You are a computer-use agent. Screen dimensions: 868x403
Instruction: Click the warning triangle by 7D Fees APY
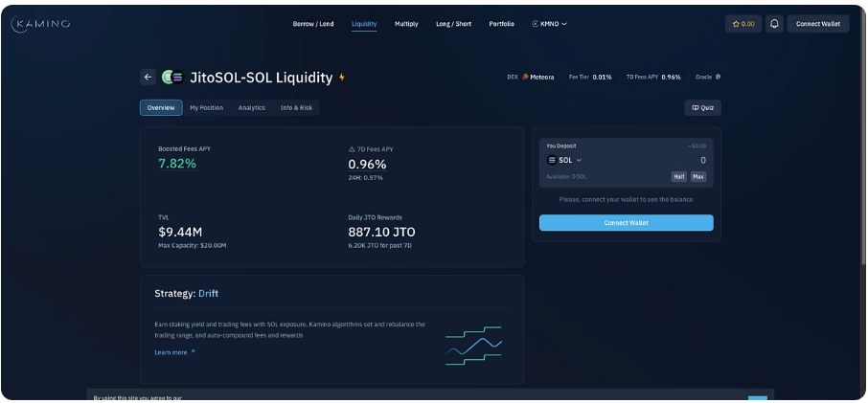[351, 149]
